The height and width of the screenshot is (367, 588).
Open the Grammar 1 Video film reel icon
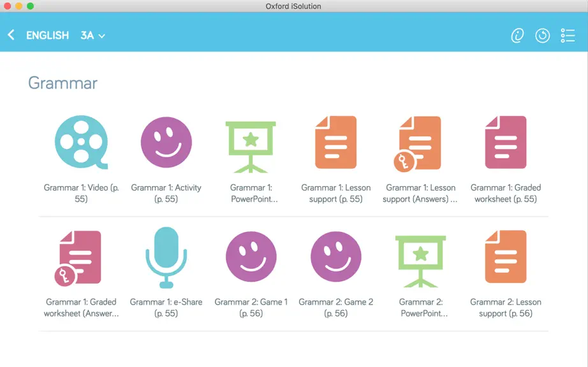coord(82,142)
